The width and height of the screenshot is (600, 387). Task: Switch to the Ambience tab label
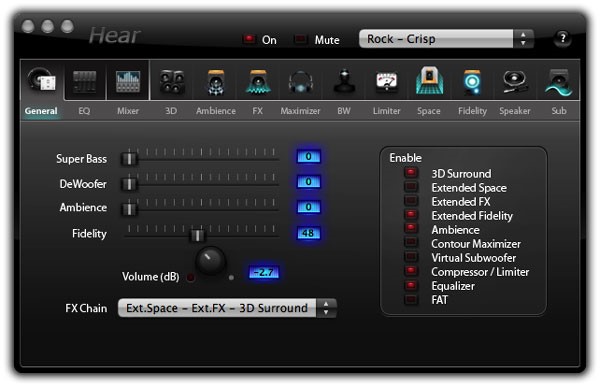[216, 111]
